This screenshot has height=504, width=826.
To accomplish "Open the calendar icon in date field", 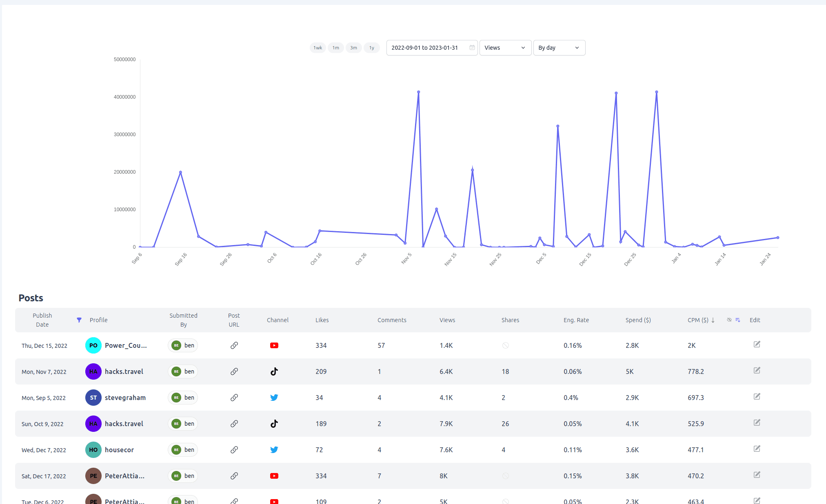I will click(x=472, y=48).
